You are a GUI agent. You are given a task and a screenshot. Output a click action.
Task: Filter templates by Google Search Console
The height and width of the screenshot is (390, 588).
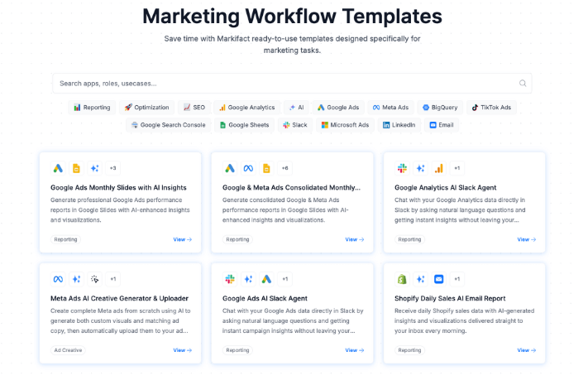[x=168, y=125]
